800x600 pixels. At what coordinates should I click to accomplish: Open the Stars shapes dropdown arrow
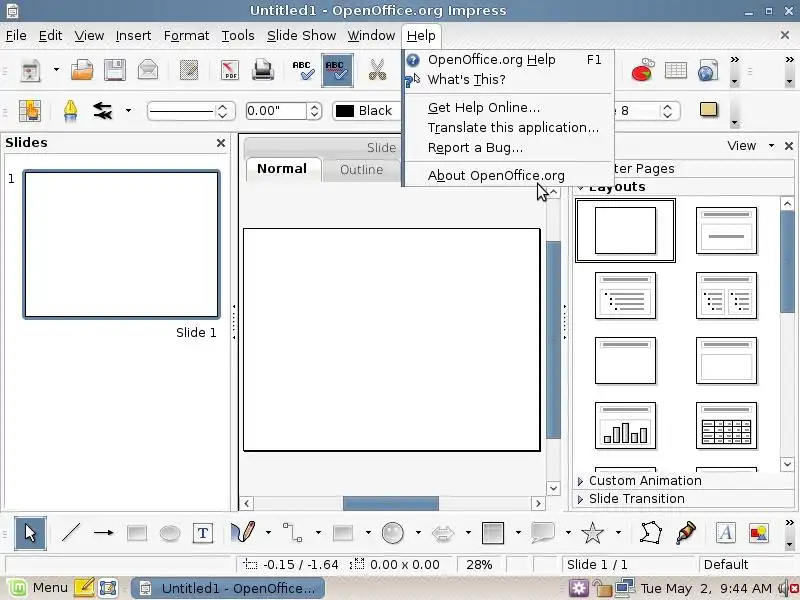(x=618, y=533)
